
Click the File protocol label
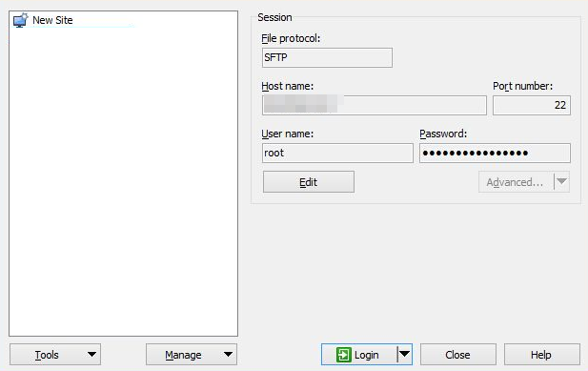[291, 38]
